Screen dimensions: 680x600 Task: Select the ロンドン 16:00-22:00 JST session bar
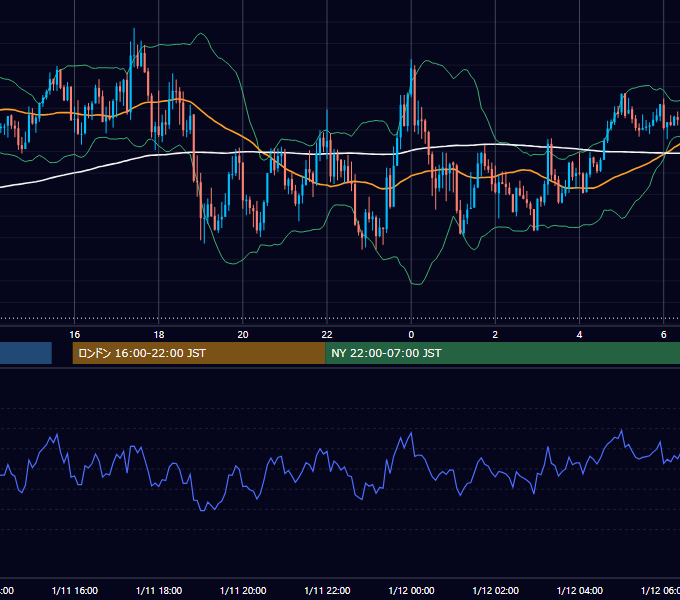click(199, 353)
